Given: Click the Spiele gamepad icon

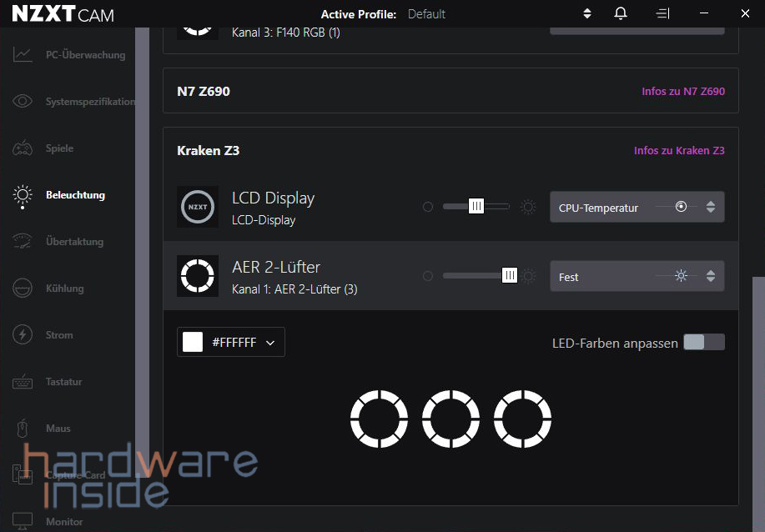Looking at the screenshot, I should click(x=23, y=148).
